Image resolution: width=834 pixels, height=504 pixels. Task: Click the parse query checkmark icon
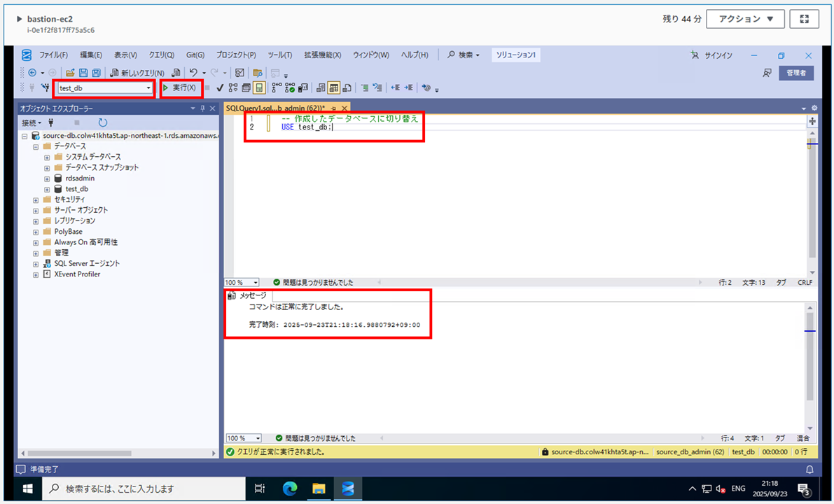(220, 87)
